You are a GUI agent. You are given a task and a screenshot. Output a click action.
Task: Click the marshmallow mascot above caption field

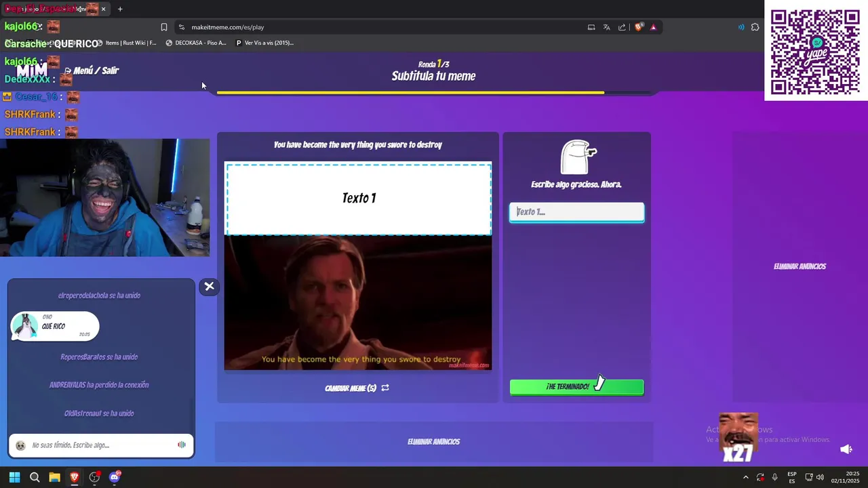pyautogui.click(x=577, y=157)
